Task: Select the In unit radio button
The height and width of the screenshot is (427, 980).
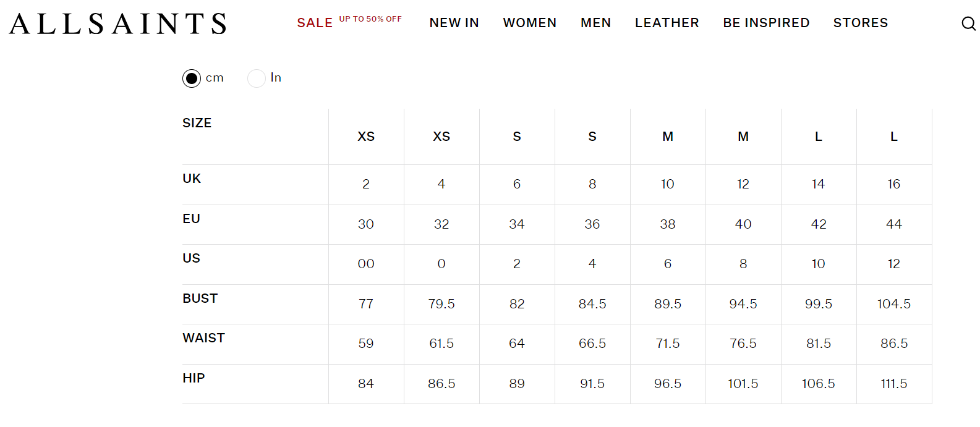Action: tap(257, 78)
